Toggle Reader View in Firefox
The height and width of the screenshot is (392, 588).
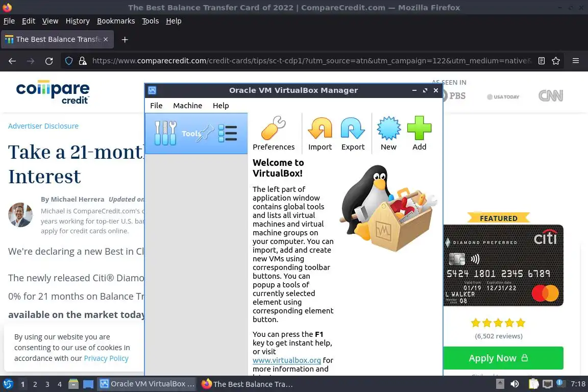541,61
